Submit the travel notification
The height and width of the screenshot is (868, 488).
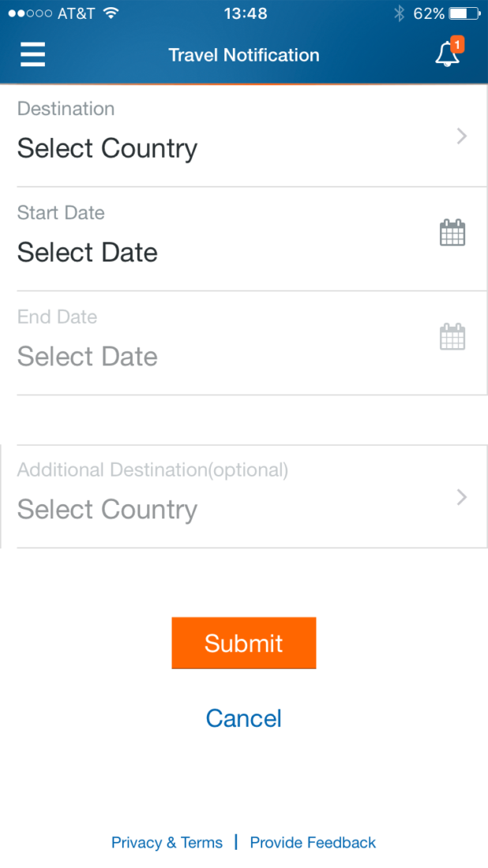point(244,642)
